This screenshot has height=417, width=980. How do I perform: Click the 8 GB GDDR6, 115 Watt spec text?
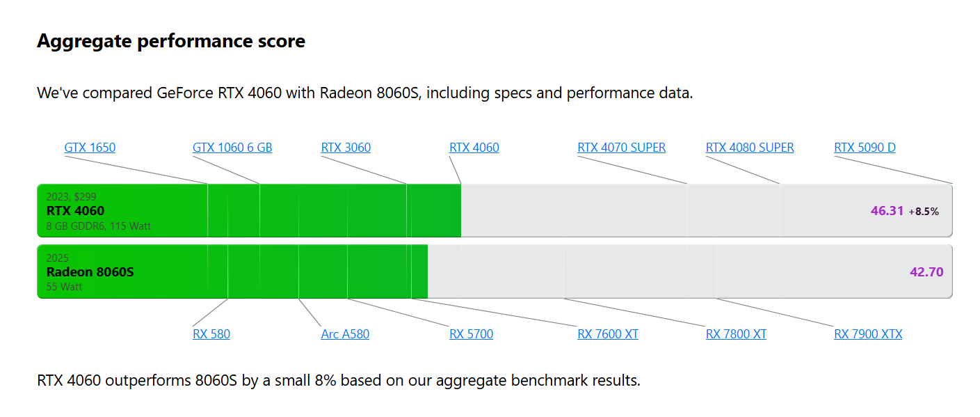coord(99,226)
